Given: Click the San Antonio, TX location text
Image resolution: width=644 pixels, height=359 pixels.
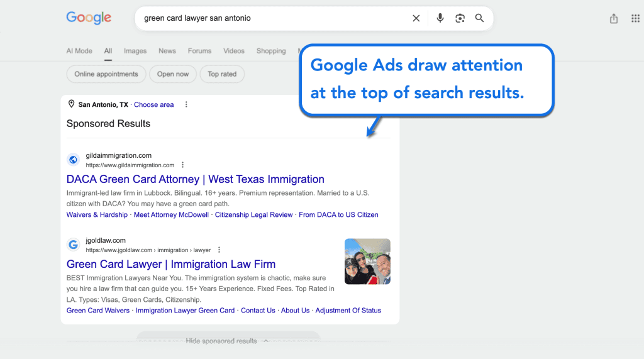Looking at the screenshot, I should [x=103, y=105].
